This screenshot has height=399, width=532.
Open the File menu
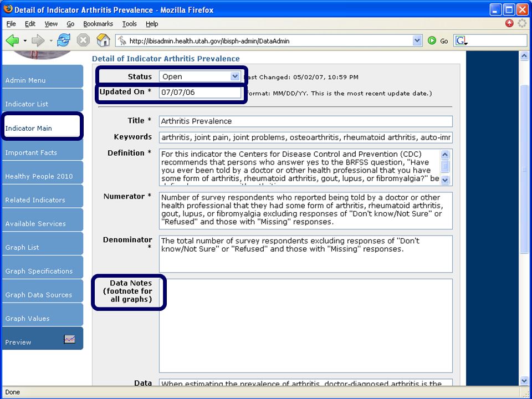click(11, 24)
